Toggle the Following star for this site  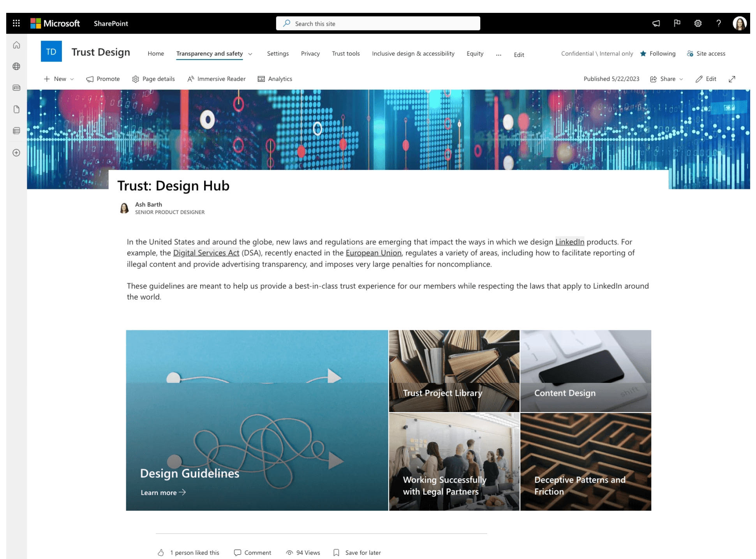pos(657,53)
